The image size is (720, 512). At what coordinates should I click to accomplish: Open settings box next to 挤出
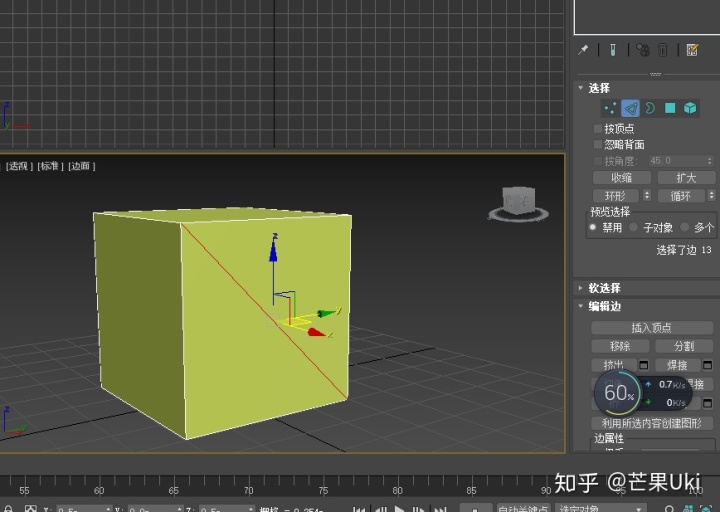[644, 365]
